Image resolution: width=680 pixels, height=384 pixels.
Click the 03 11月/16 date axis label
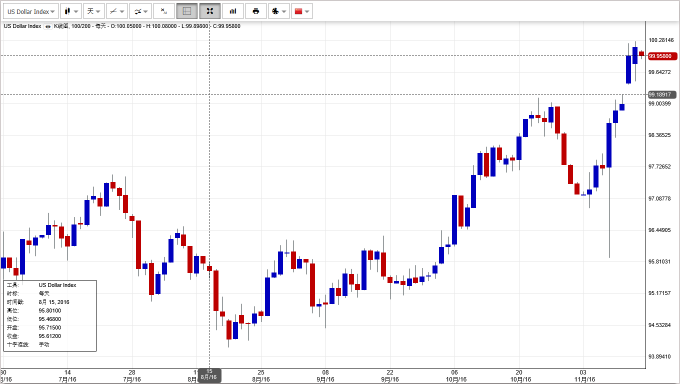coord(584,376)
